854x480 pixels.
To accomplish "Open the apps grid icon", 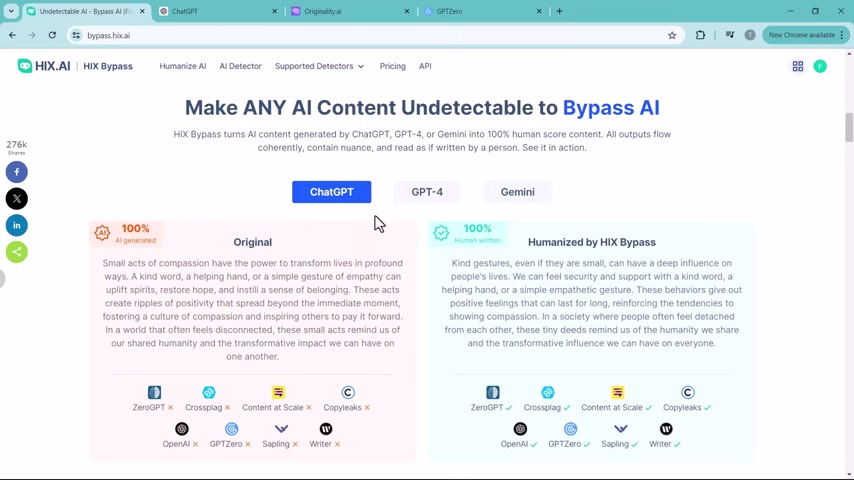I will point(798,66).
